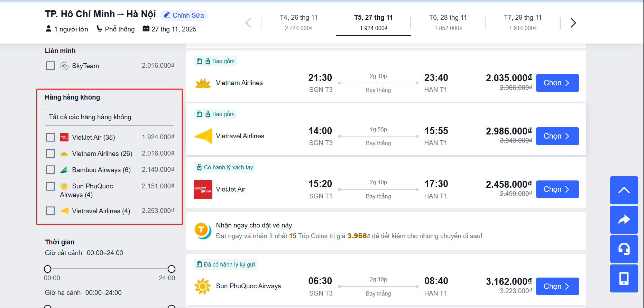Screen dimensions: 644x308
Task: Click the customer support headset icon
Action: (x=624, y=249)
